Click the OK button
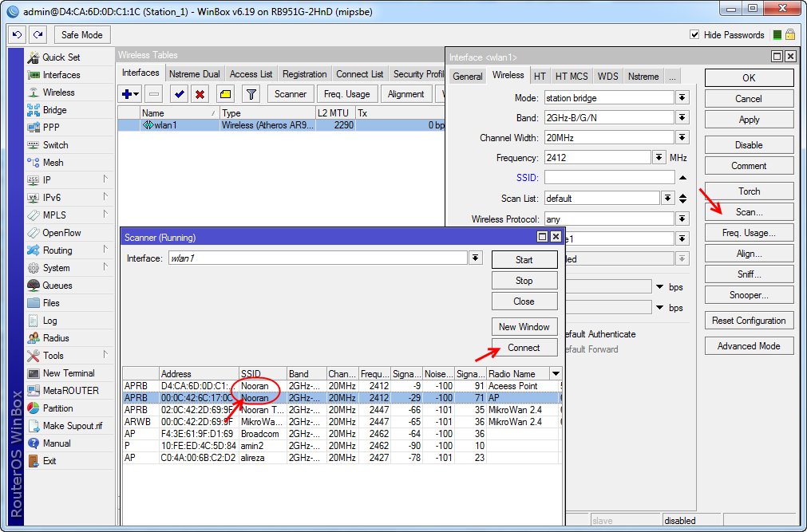Viewport: 807px width, 532px height. [749, 77]
